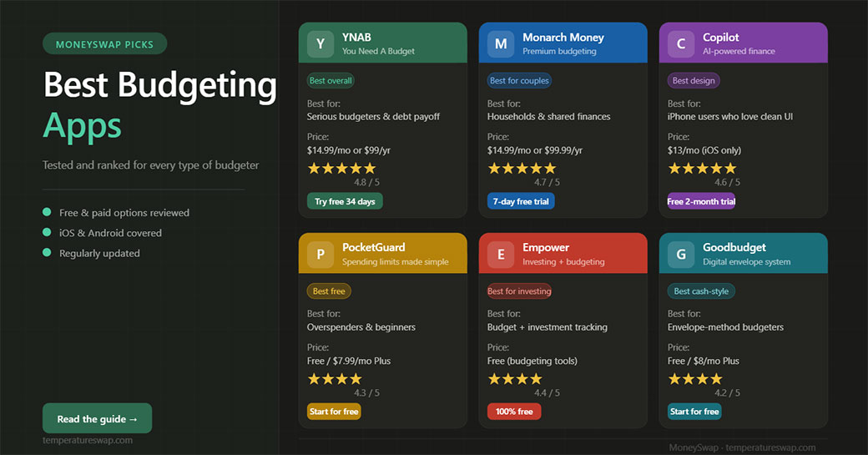This screenshot has width=868, height=455.
Task: Click the YNAB card title
Action: point(356,38)
